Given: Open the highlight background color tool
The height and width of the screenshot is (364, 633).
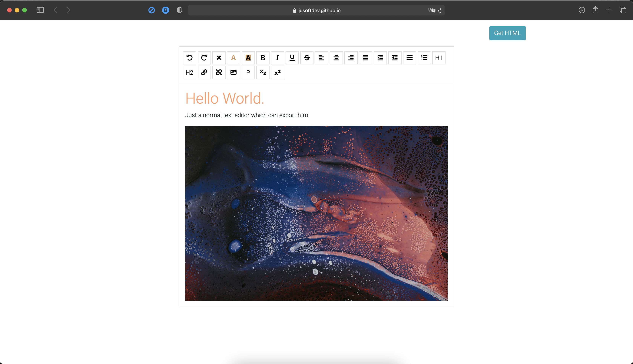Looking at the screenshot, I should tap(248, 58).
